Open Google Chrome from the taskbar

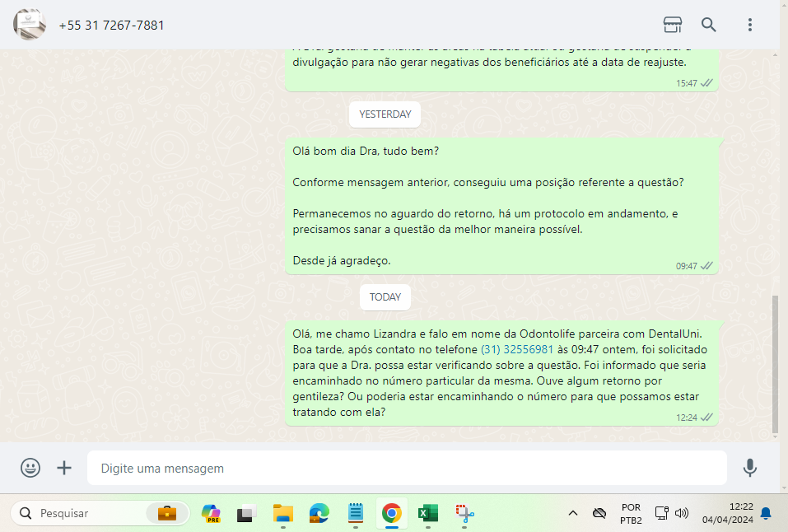tap(391, 513)
